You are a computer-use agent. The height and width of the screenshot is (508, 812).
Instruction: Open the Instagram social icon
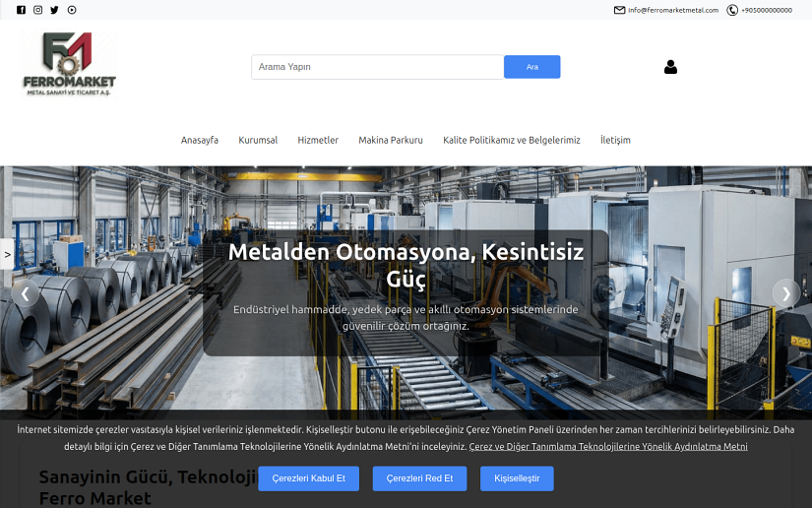37,10
